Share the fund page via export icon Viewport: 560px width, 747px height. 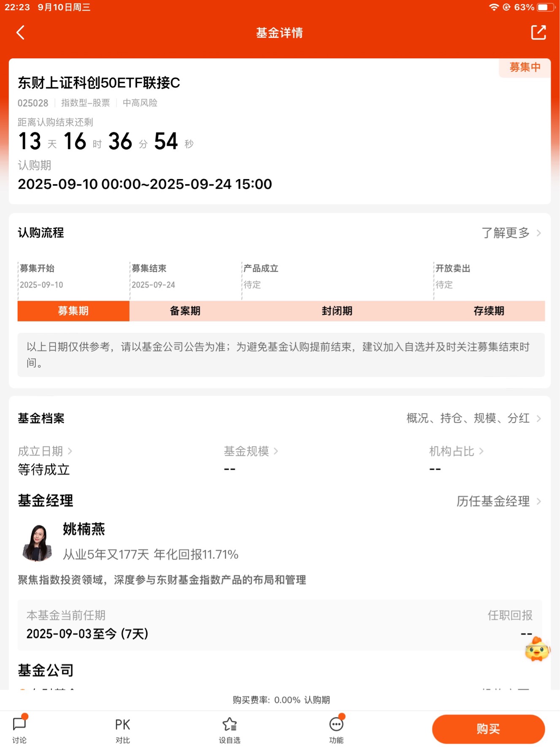click(538, 33)
